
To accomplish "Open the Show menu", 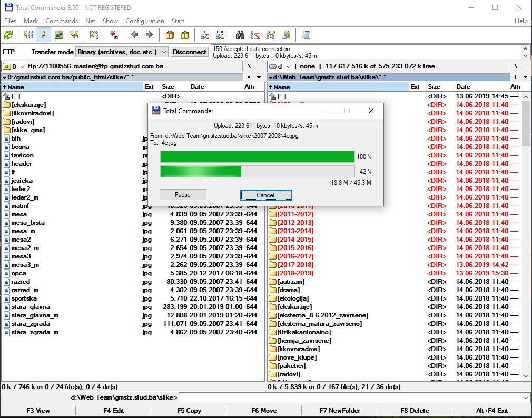I will (x=110, y=21).
